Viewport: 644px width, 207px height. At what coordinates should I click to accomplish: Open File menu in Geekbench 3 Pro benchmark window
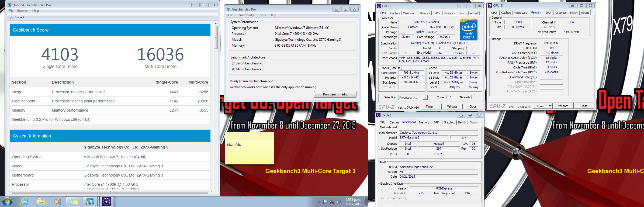pos(230,15)
